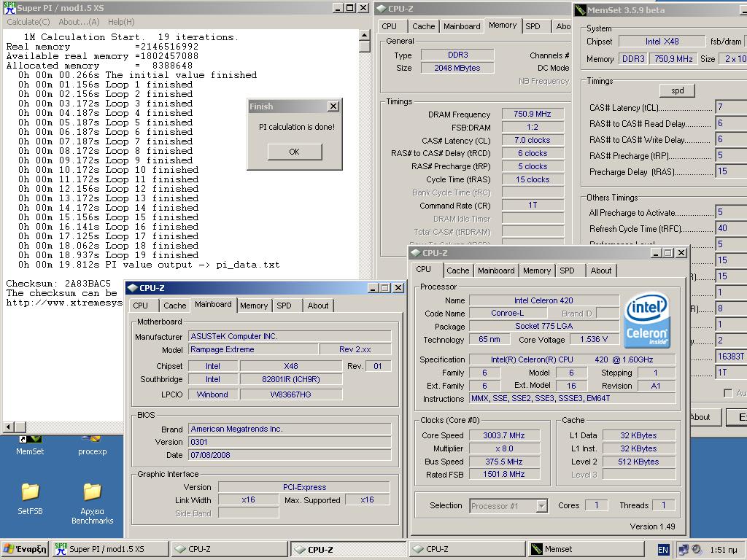Click the taskbar clock showing 1:51
The height and width of the screenshot is (560, 747).
(723, 550)
